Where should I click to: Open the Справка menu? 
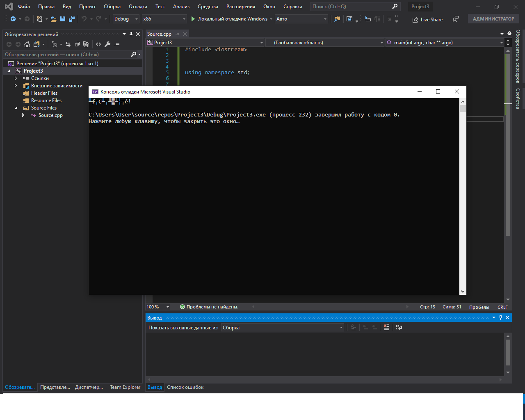[293, 7]
